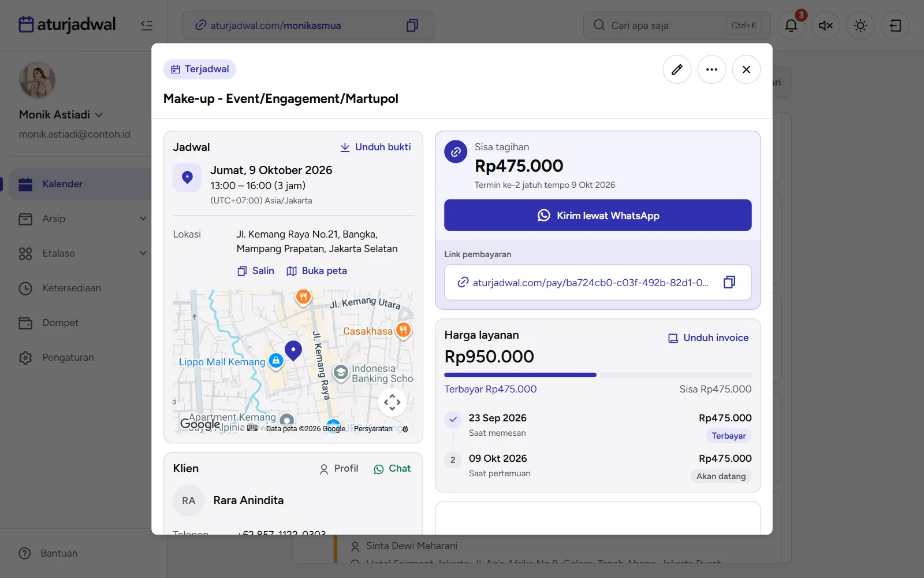Viewport: 924px width, 578px height.
Task: Copy the aturjadwal.com/monikasmua profile link
Action: (x=412, y=25)
